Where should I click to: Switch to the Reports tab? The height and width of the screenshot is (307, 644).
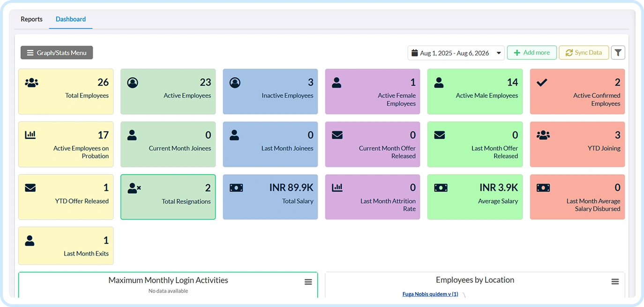tap(31, 19)
